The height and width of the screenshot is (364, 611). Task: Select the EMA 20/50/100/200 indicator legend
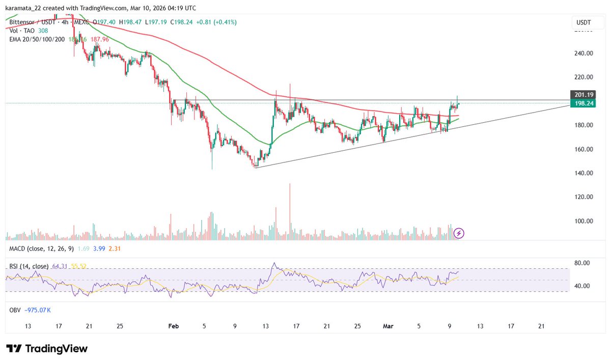37,39
